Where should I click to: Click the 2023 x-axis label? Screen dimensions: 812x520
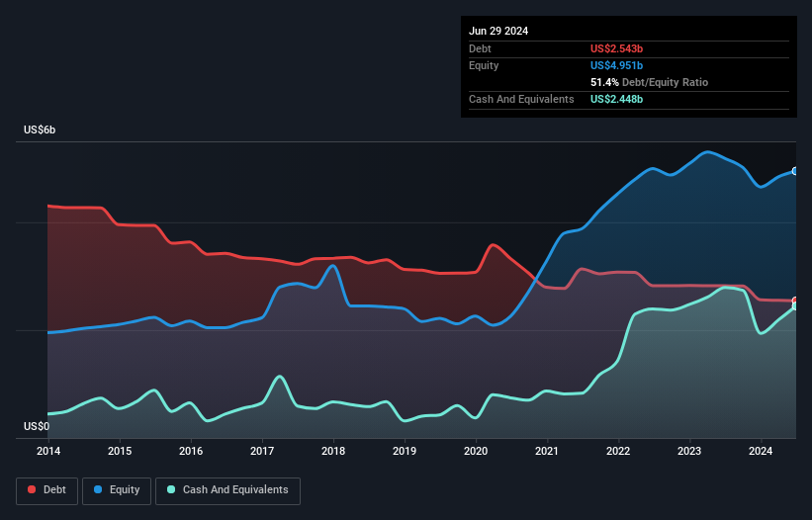[689, 451]
